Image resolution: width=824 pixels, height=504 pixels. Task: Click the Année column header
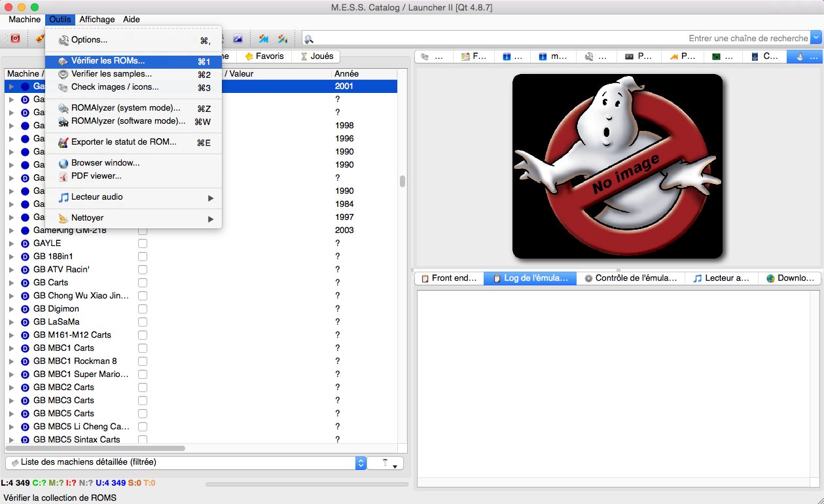click(x=365, y=74)
